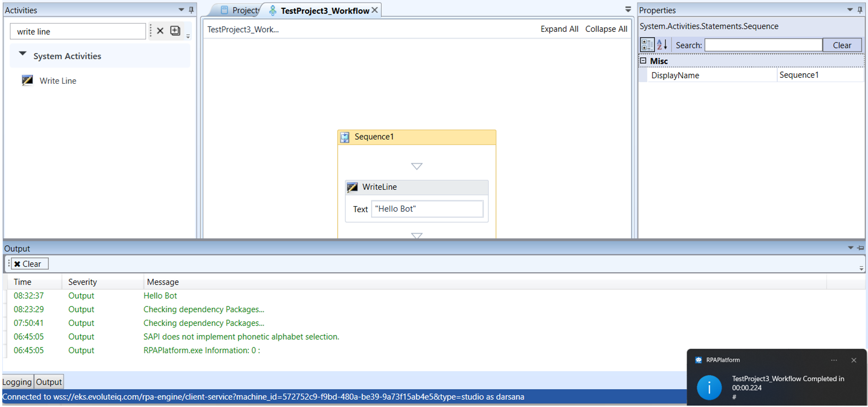Click the drop arrow above WriteLine
Screen dimensions: 868x407
416,166
